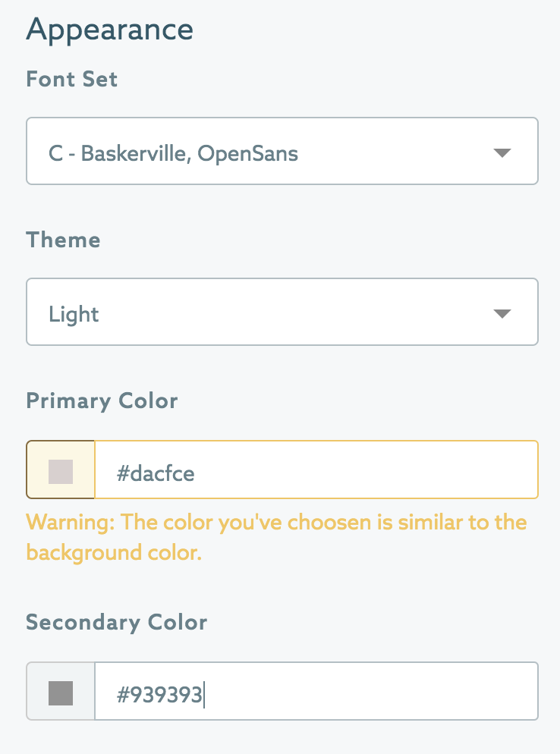Click the Font Set dropdown arrow
The height and width of the screenshot is (754, 560).
tap(502, 152)
